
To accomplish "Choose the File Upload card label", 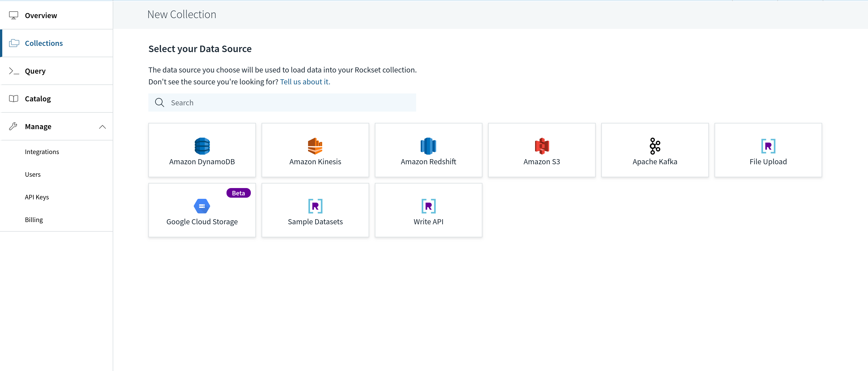I will pyautogui.click(x=768, y=162).
